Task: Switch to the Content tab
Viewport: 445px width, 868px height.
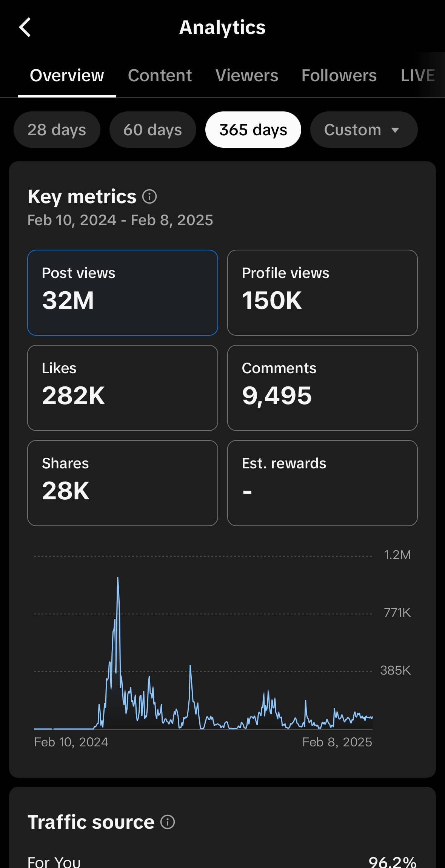Action: tap(160, 76)
